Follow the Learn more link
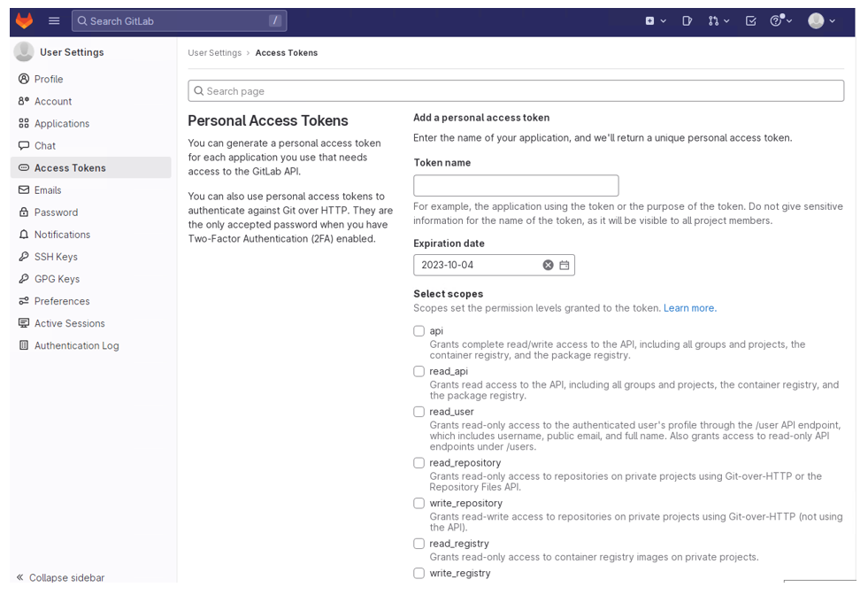 [x=689, y=308]
